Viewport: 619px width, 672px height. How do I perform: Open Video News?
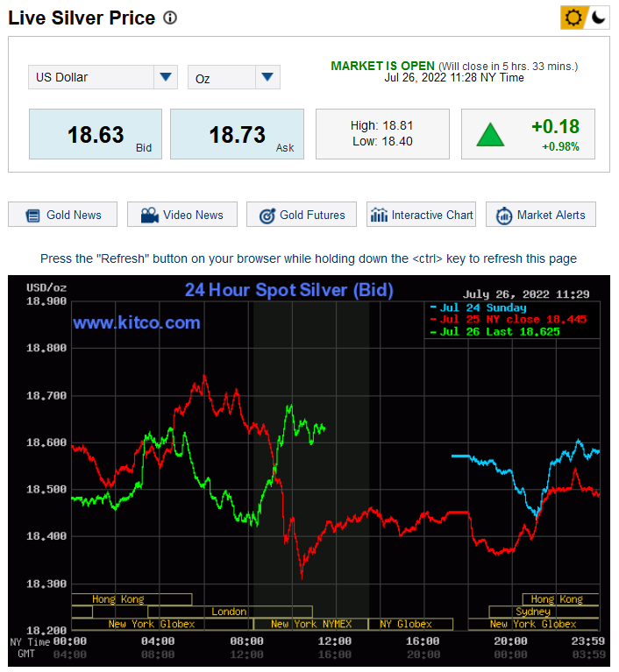(x=181, y=215)
